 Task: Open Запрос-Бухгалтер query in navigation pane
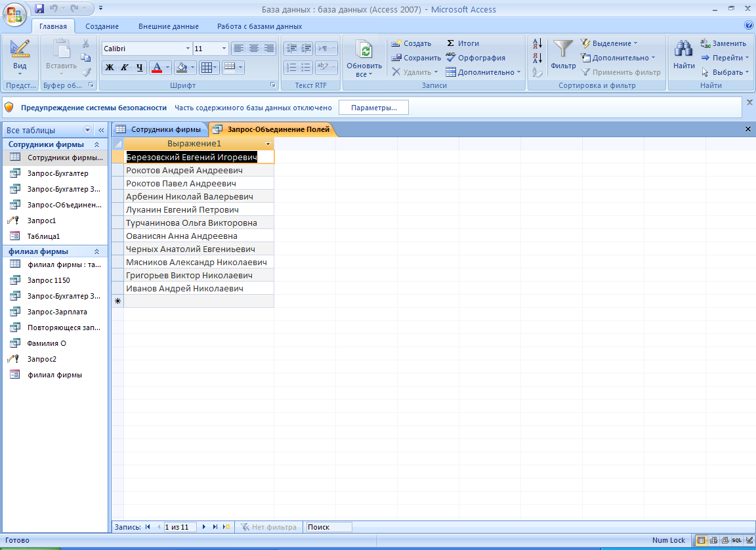pyautogui.click(x=54, y=173)
